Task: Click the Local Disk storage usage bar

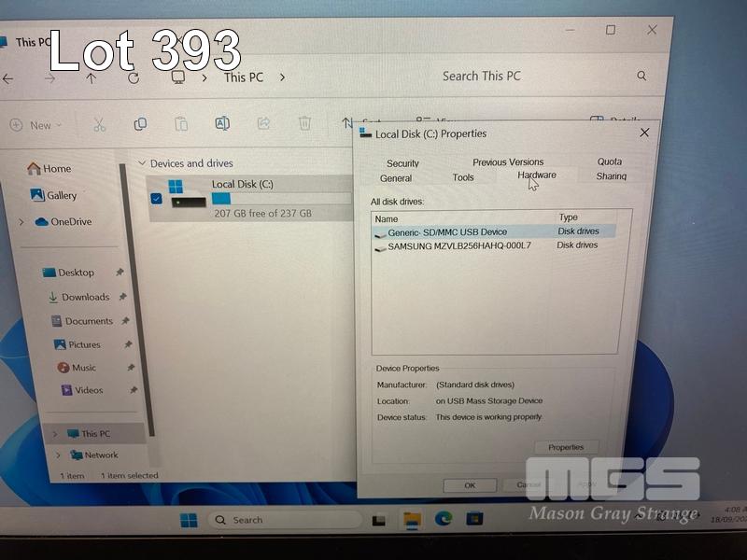Action: pos(280,199)
